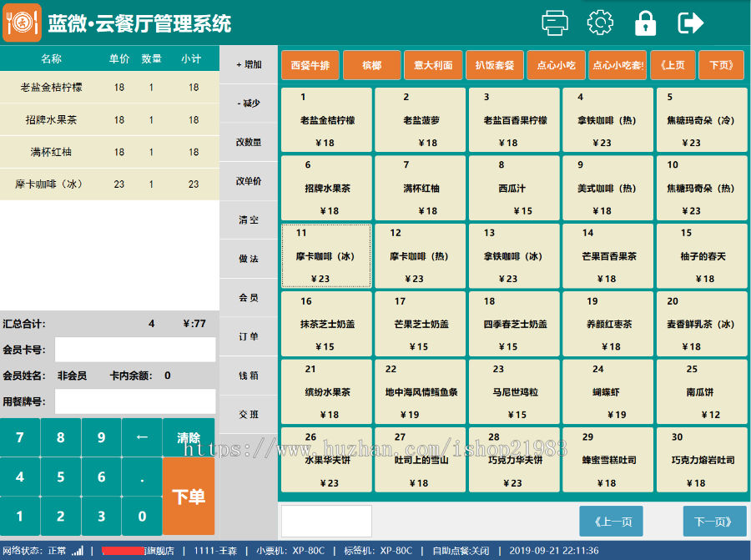Click the - 减少 quantity button
This screenshot has width=751, height=560.
coord(249,103)
